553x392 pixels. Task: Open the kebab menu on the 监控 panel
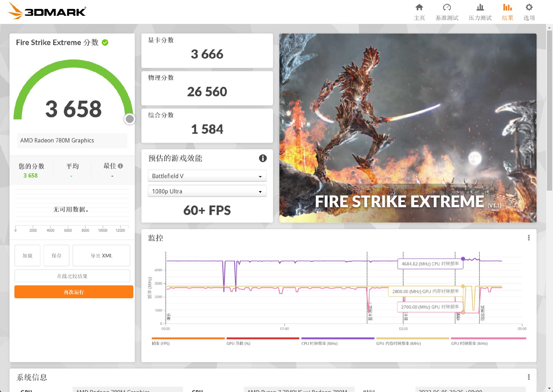529,237
